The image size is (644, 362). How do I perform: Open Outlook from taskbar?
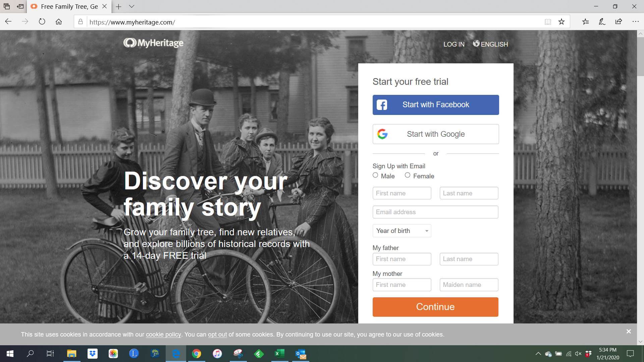point(301,354)
